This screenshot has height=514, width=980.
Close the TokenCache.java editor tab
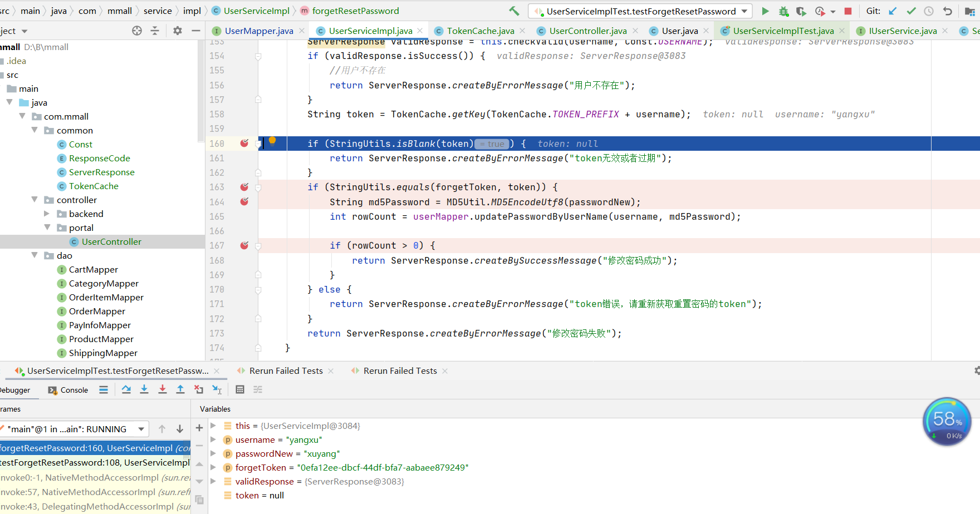[x=522, y=31]
